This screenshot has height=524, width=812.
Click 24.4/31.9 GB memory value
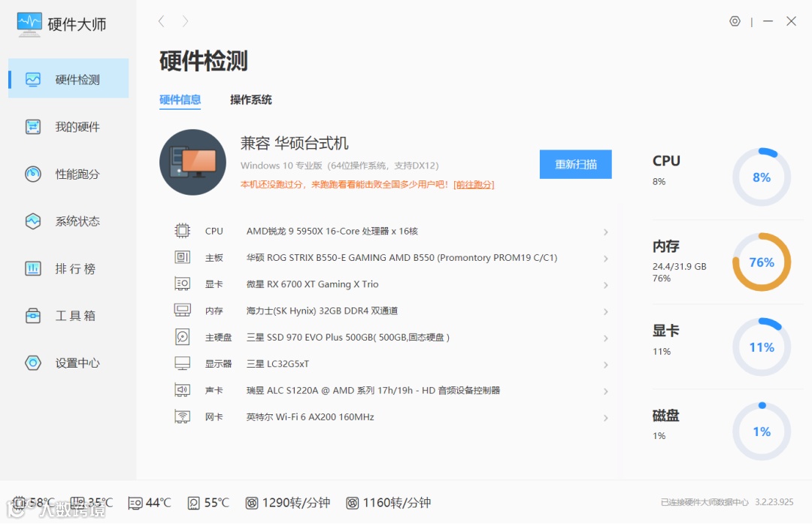680,267
